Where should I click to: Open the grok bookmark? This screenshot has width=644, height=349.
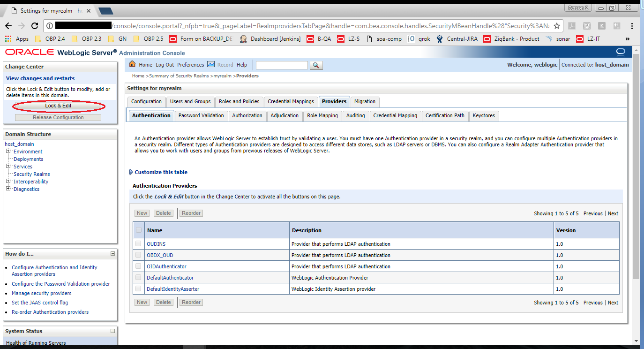click(x=419, y=39)
